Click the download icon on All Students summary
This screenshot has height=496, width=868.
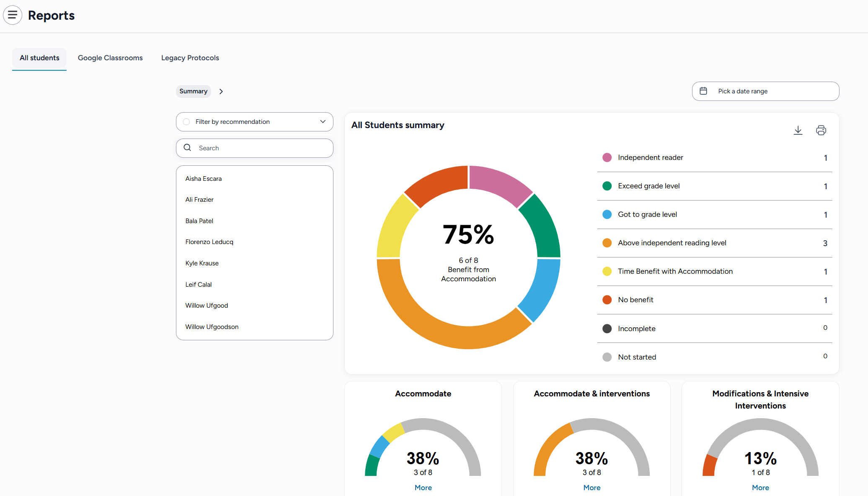(798, 130)
